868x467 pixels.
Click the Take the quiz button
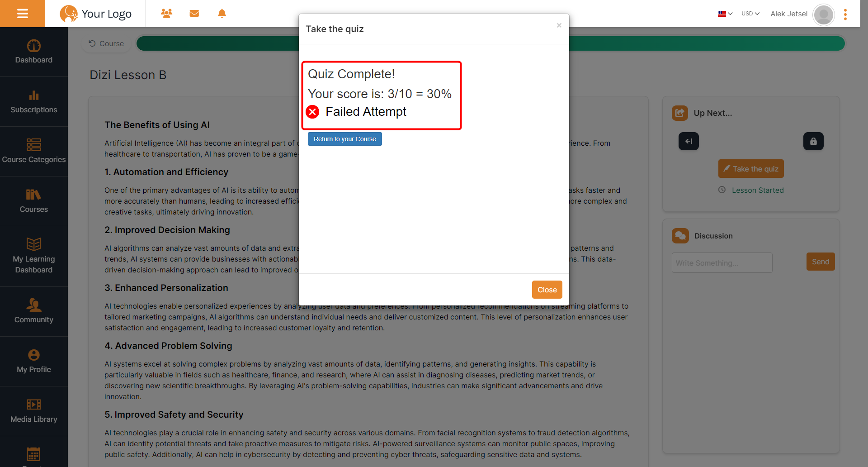coord(750,168)
